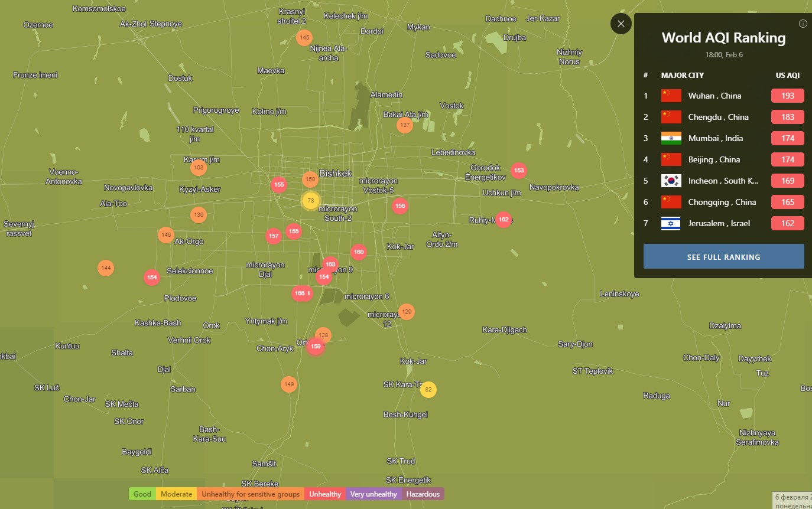Image resolution: width=812 pixels, height=509 pixels.
Task: Select the yellow 82 AQI marker near SK Kara-Too
Action: (428, 390)
